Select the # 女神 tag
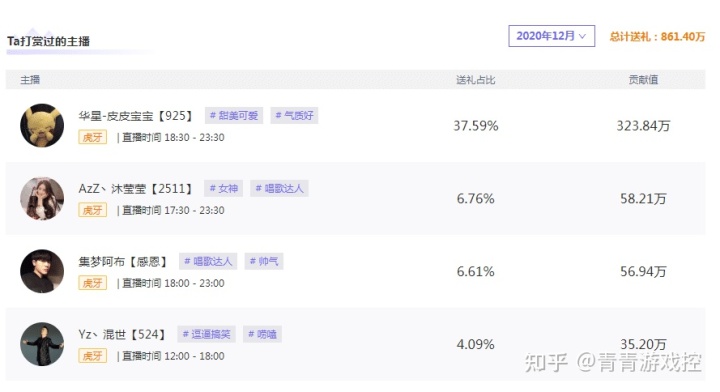This screenshot has height=392, width=720. click(224, 189)
